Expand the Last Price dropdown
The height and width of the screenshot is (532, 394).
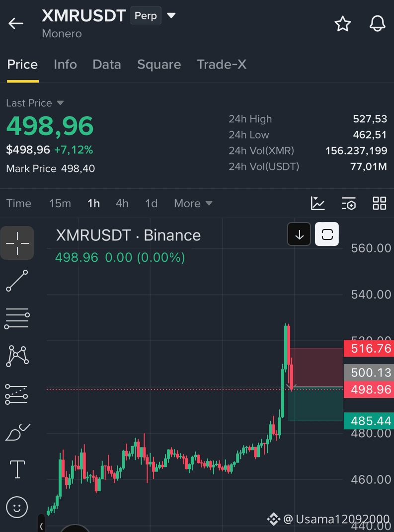pyautogui.click(x=61, y=103)
